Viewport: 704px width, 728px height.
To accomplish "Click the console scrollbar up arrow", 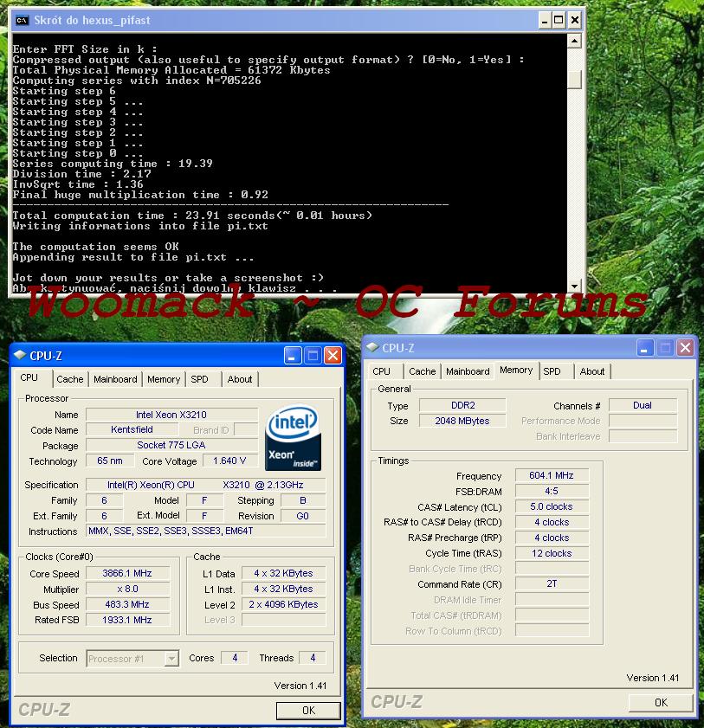I will tap(574, 42).
